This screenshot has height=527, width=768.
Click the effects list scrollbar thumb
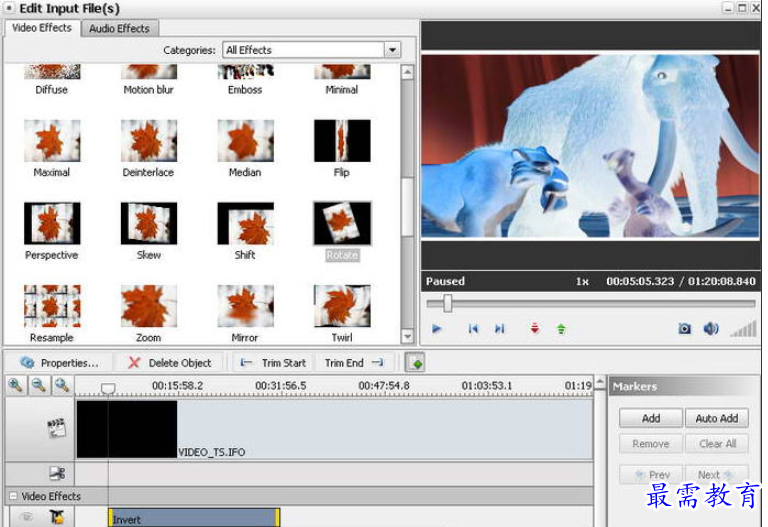(407, 207)
